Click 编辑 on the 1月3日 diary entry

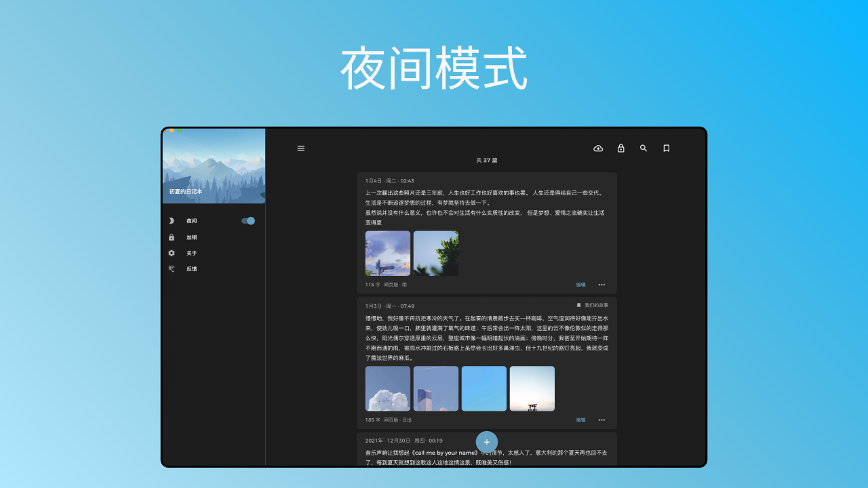pyautogui.click(x=581, y=420)
